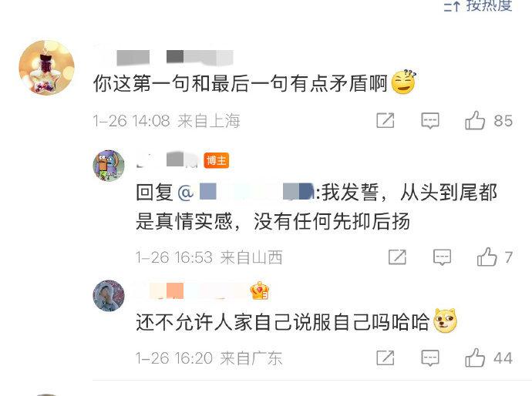Image resolution: width=532 pixels, height=396 pixels.
Task: Open avatar of the Guangdong commenter
Action: point(109,296)
